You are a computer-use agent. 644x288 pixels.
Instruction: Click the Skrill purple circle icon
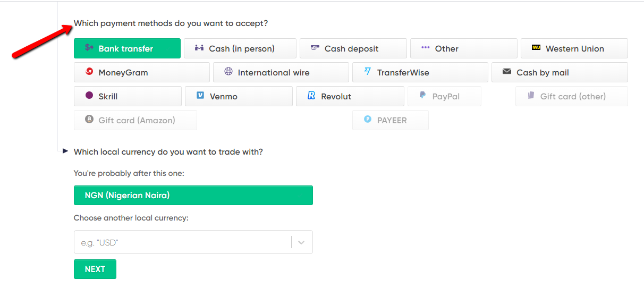89,96
